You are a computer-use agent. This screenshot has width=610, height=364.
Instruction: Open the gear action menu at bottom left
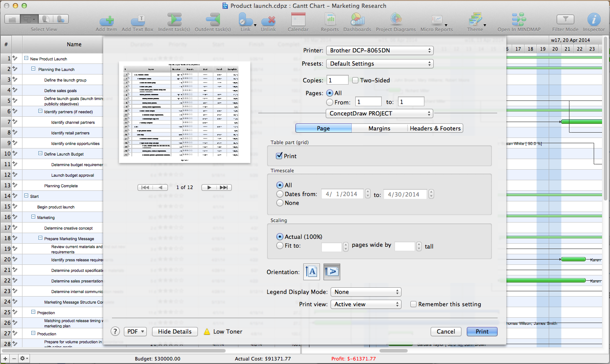[24, 359]
